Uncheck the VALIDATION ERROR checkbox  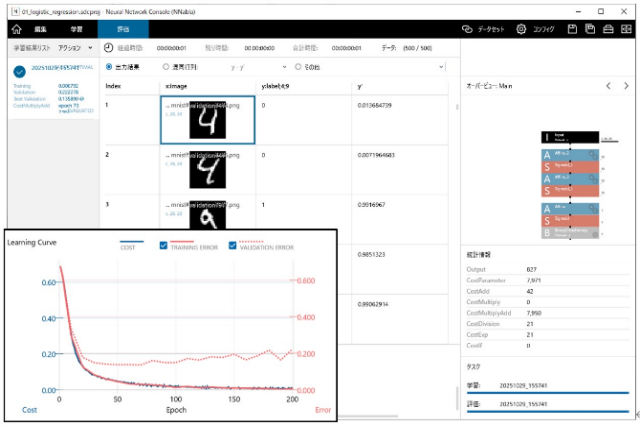pos(234,246)
